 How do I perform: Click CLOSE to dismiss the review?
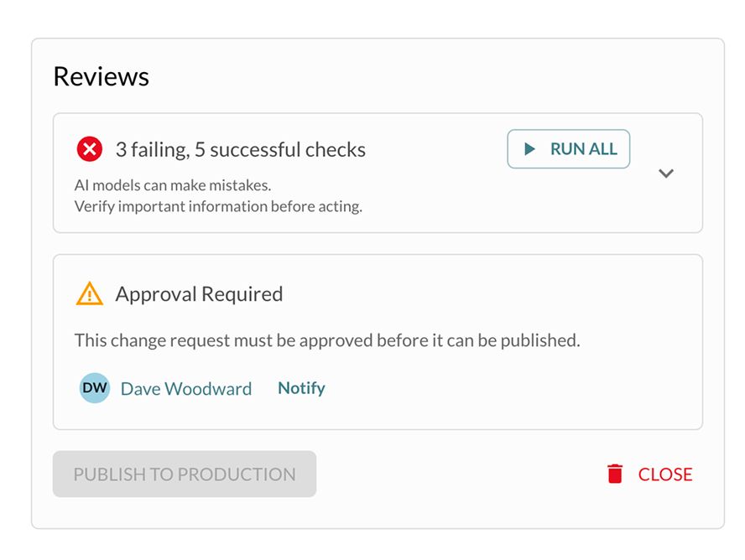click(x=664, y=474)
